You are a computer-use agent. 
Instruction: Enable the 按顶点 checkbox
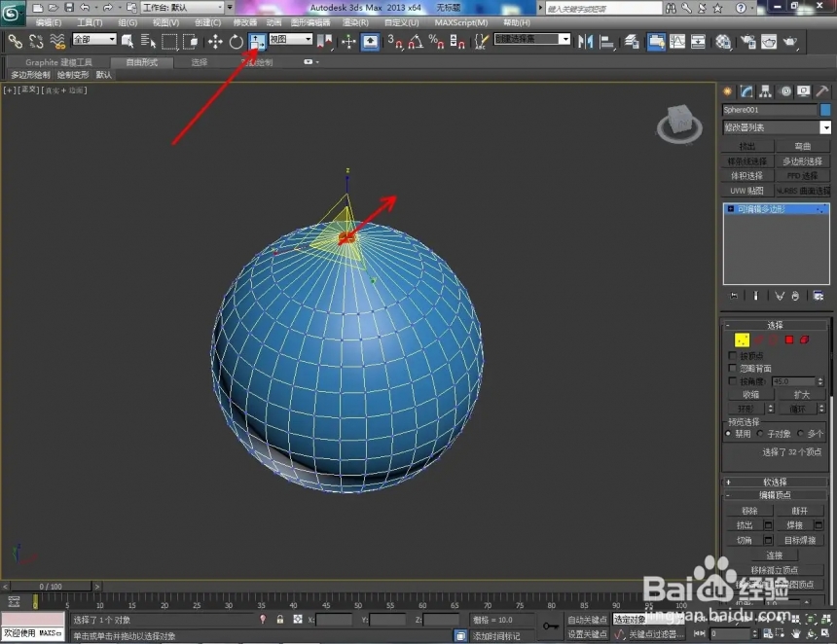coord(732,355)
